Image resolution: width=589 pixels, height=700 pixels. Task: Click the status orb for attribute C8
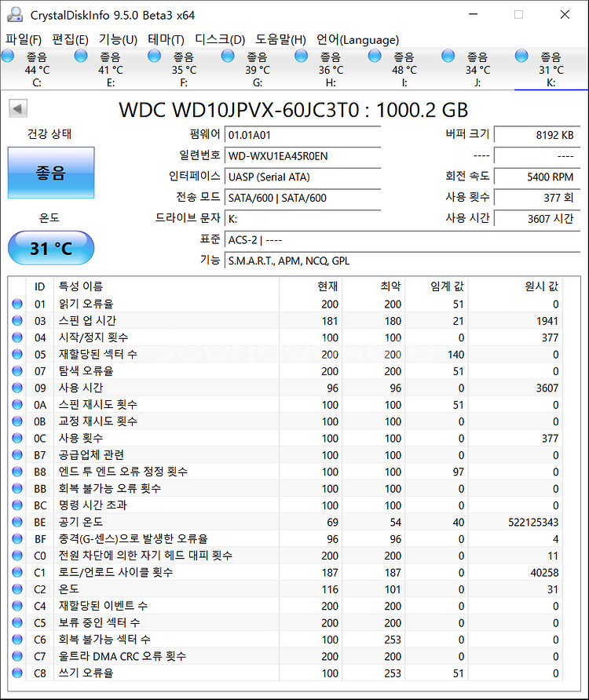(17, 673)
